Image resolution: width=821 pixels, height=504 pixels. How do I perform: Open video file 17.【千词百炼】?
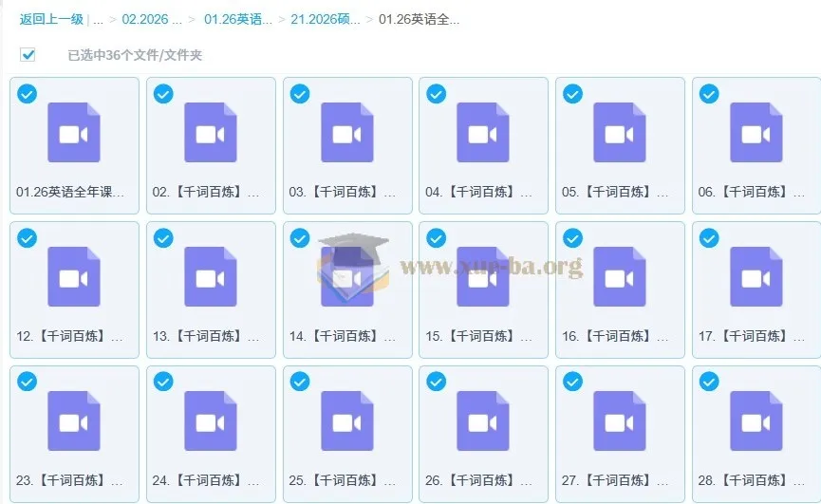[756, 289]
